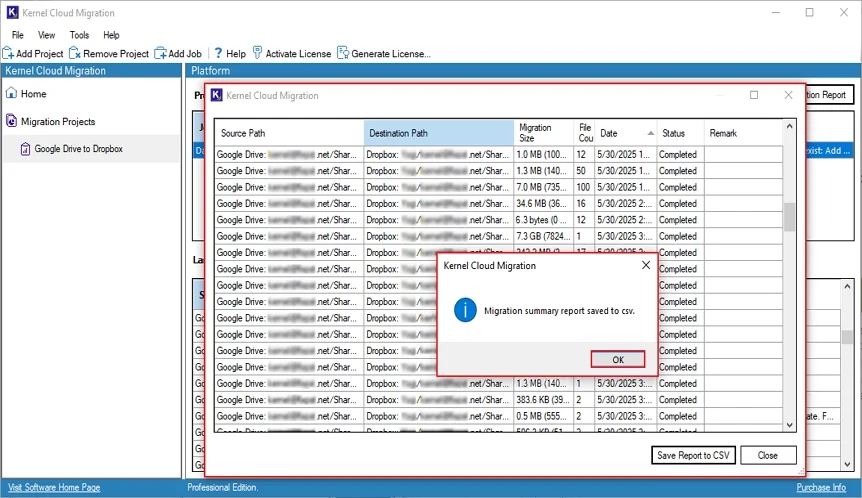Screen dimensions: 862x498
Task: Click Save Report to CSV button
Action: 693,455
